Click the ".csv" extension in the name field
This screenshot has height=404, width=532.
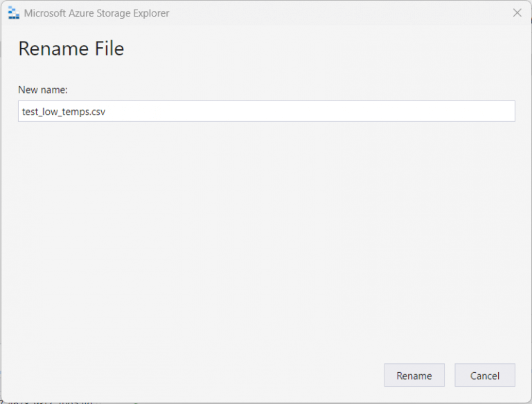tap(97, 112)
